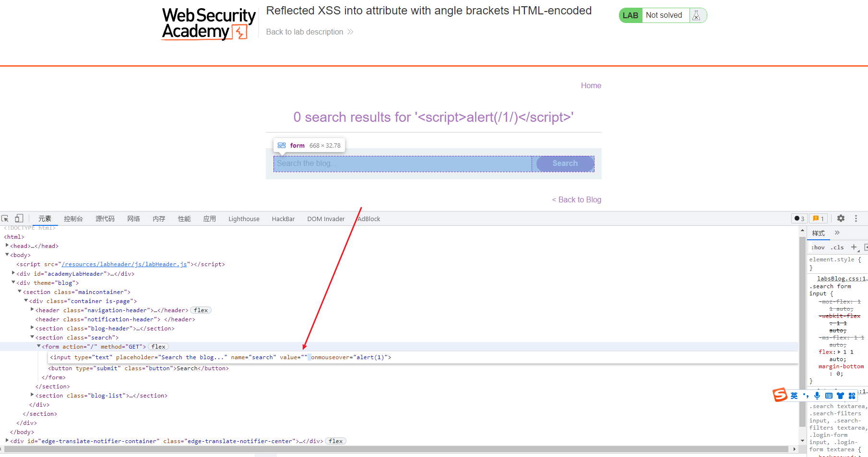Open the 内存 (Memory) tab
868x457 pixels.
pyautogui.click(x=159, y=219)
